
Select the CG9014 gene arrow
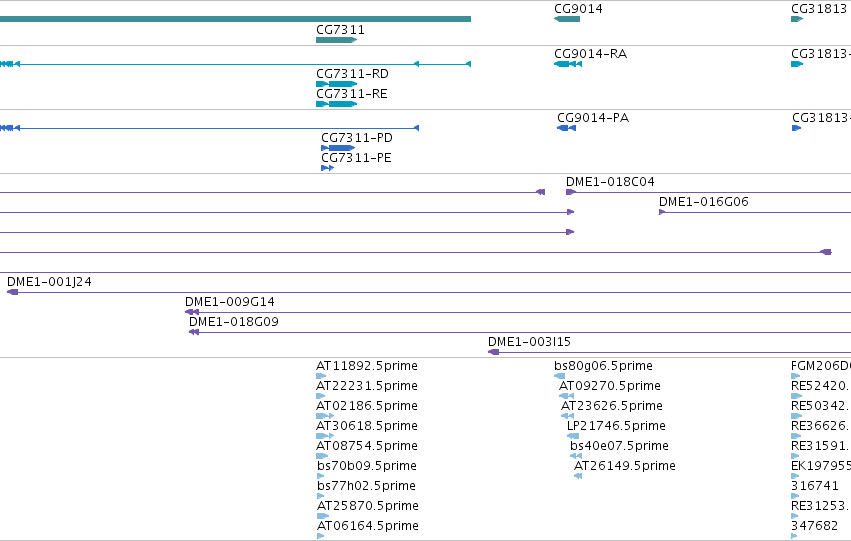point(567,19)
